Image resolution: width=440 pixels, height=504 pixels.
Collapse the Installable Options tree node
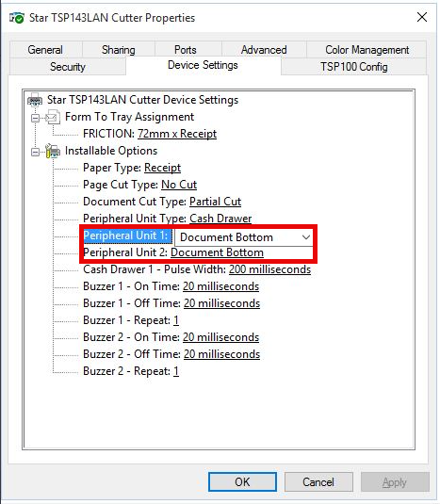coord(36,152)
